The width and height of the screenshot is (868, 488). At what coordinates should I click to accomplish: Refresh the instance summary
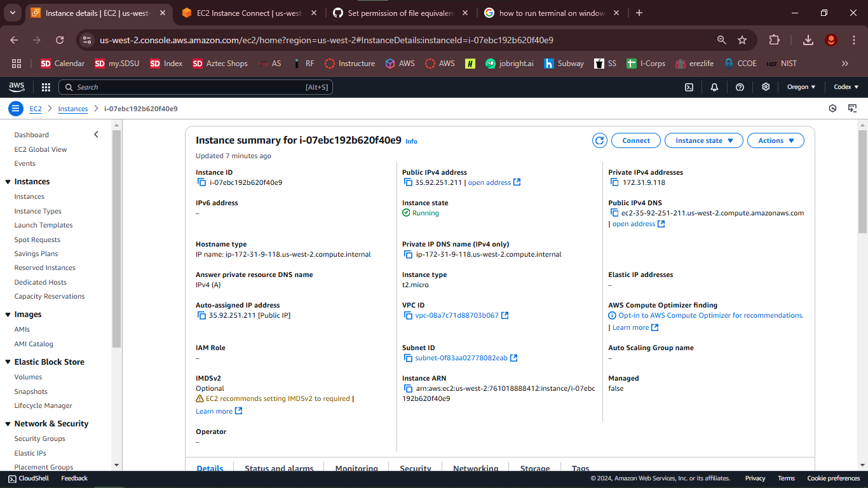click(599, 140)
